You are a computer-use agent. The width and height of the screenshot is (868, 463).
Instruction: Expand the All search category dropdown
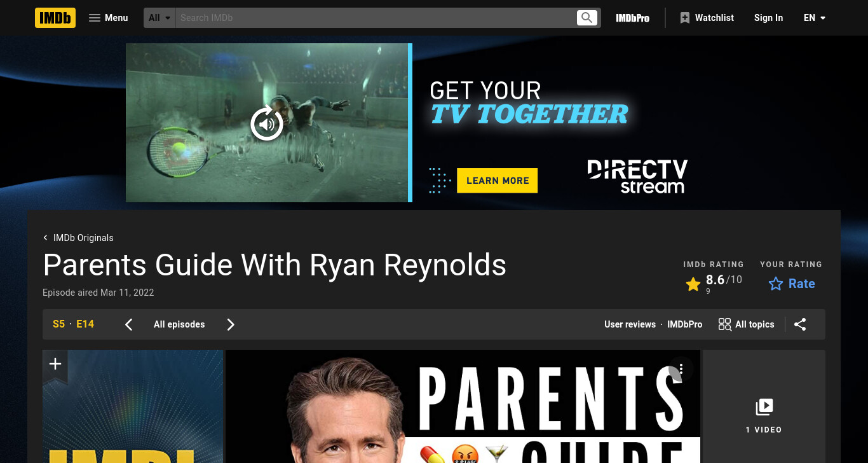point(159,18)
